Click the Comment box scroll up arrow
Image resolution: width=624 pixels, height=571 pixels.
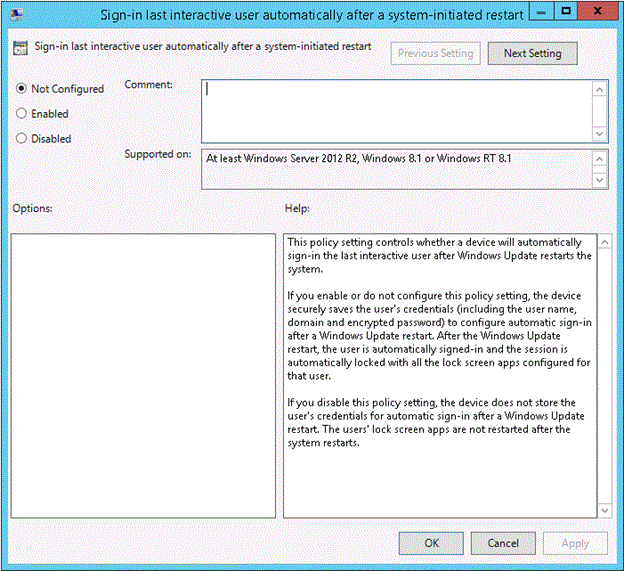[599, 89]
